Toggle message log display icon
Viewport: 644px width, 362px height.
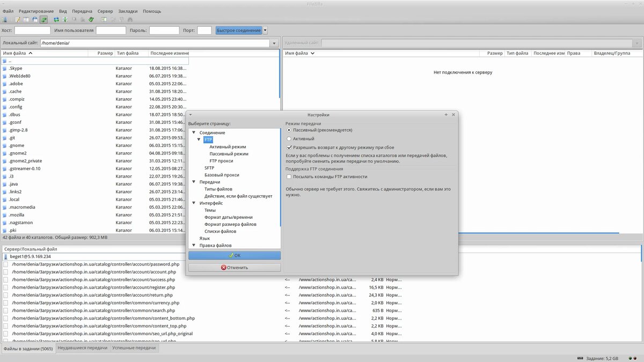click(x=18, y=20)
